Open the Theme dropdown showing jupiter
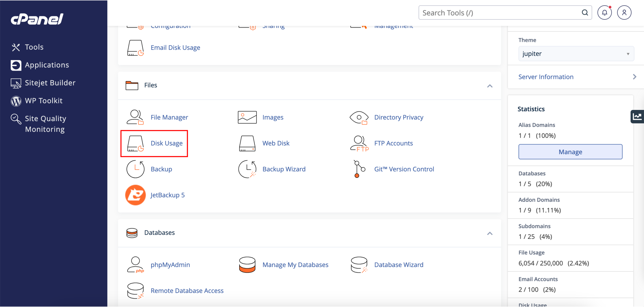Screen dimensions: 644x307 click(576, 54)
